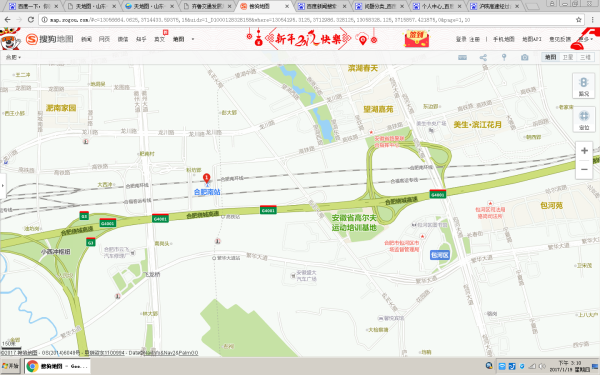Click the camera screenshot tool
The image size is (600, 375).
click(525, 57)
